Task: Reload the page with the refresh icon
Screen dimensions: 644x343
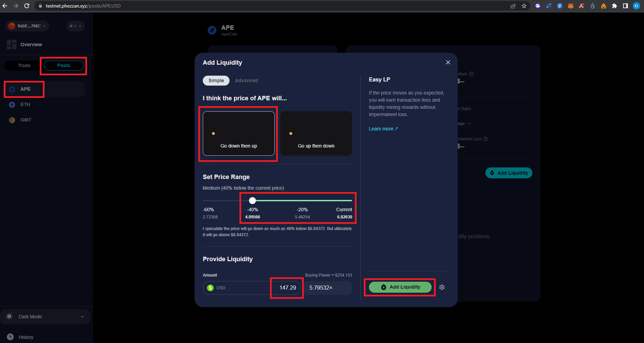Action: (x=27, y=6)
